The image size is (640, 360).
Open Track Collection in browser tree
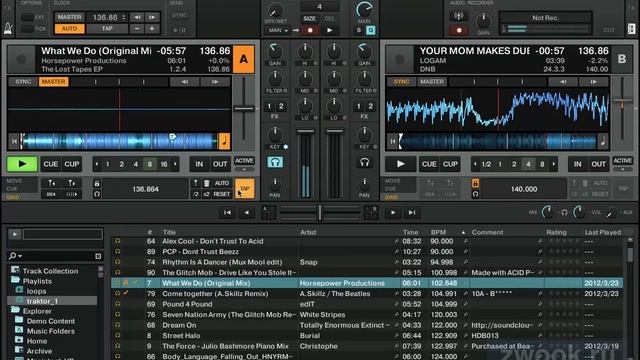tap(50, 271)
